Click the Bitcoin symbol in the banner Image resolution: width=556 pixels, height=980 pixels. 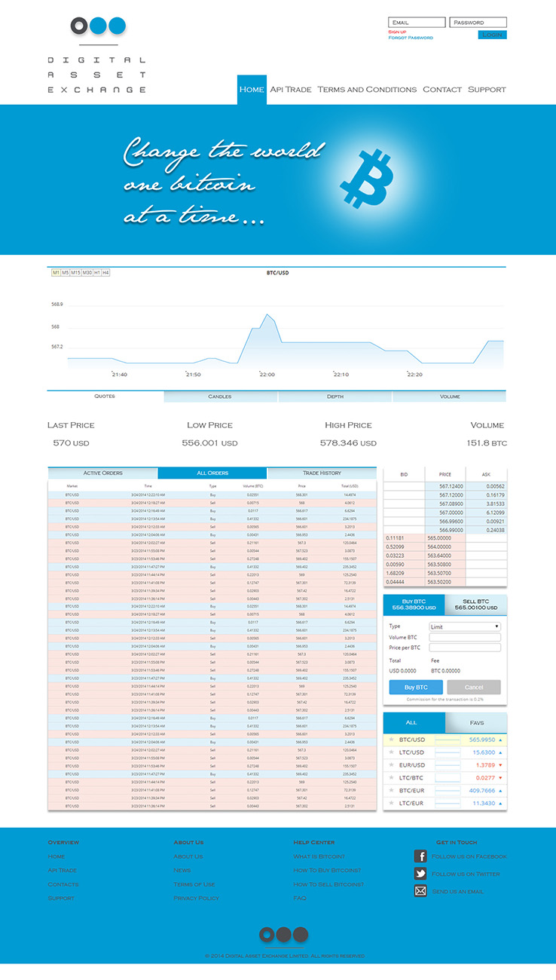[x=366, y=179]
